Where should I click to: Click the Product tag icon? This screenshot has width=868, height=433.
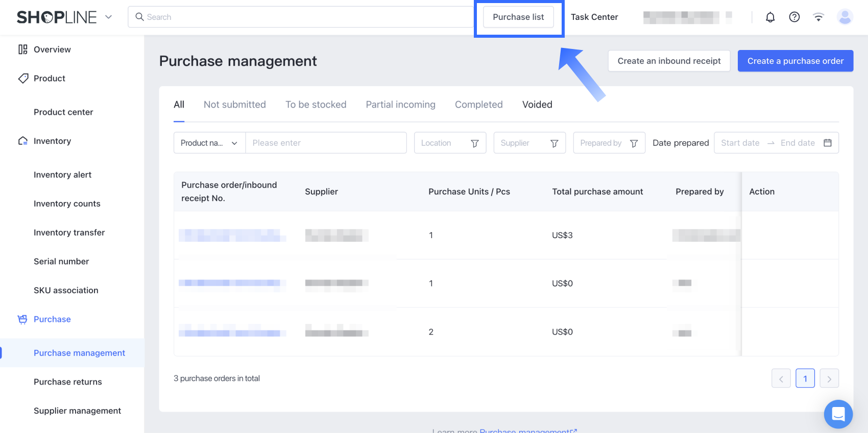tap(23, 79)
